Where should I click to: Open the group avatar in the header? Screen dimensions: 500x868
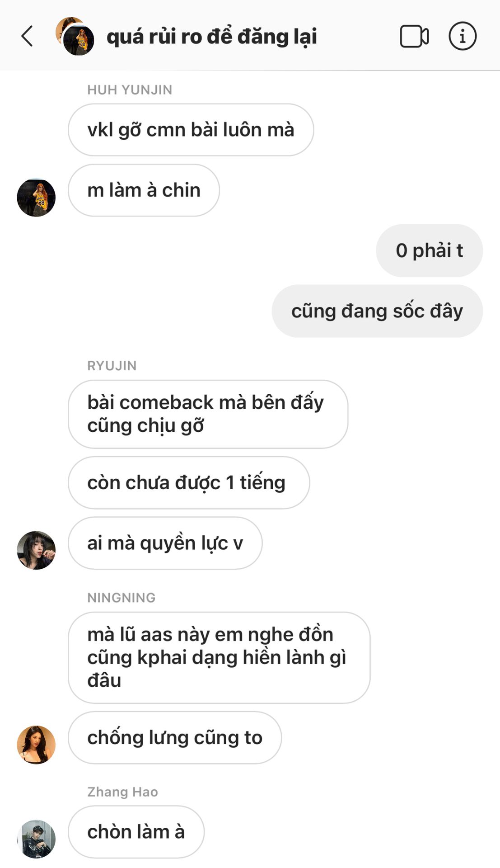click(x=75, y=36)
